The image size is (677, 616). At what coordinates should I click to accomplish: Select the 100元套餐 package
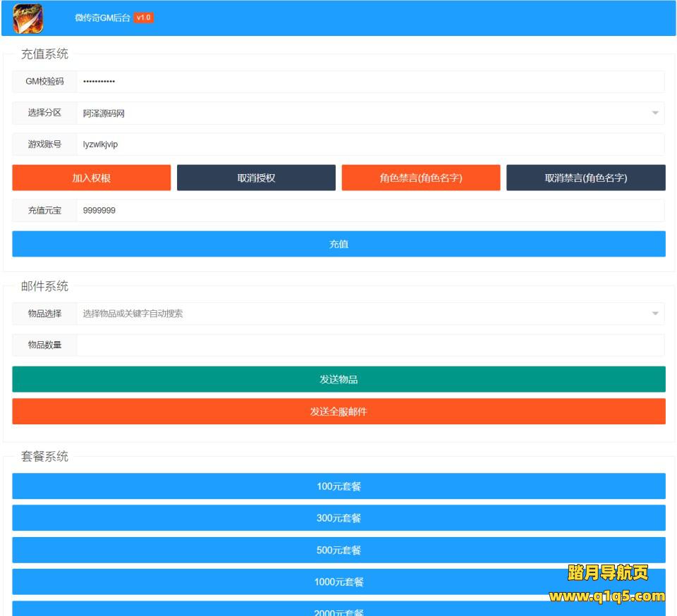pyautogui.click(x=338, y=486)
